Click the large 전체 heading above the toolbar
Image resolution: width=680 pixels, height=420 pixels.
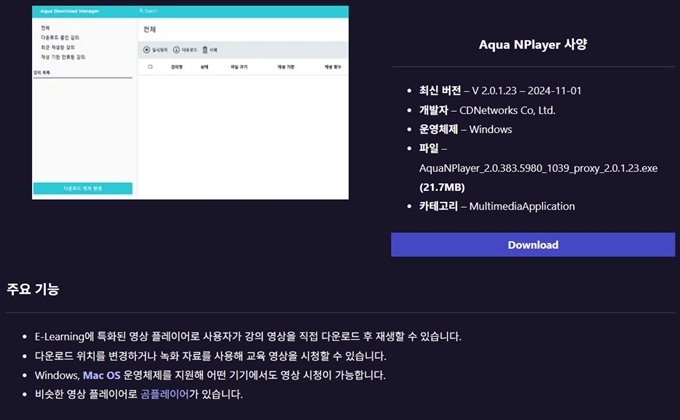pos(150,30)
